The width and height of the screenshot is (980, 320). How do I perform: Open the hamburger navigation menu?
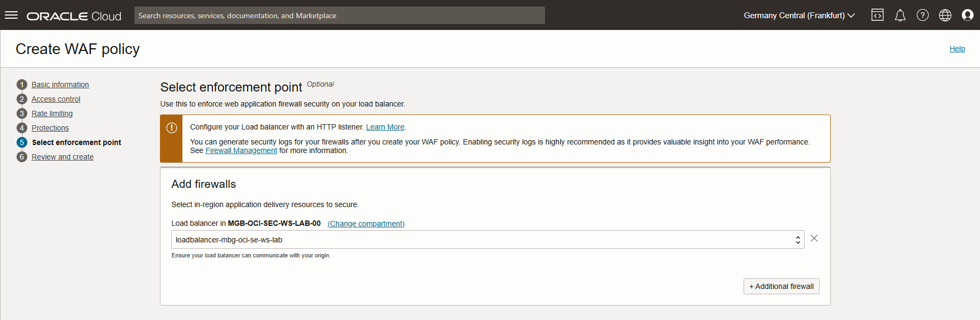(11, 15)
